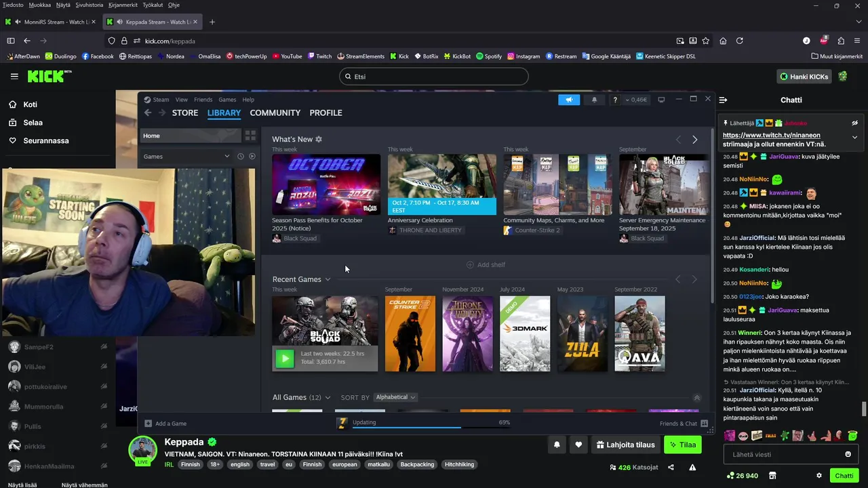
Task: Click Näytä lisää in sidebar
Action: tap(22, 485)
